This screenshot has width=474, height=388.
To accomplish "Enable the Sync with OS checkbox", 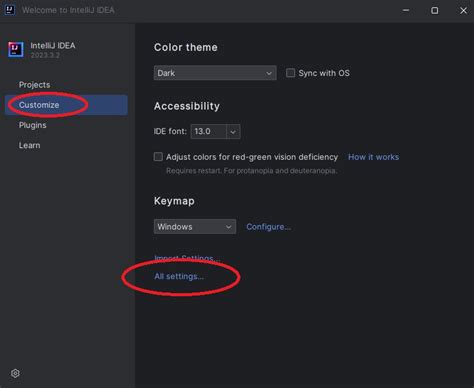I will 290,73.
